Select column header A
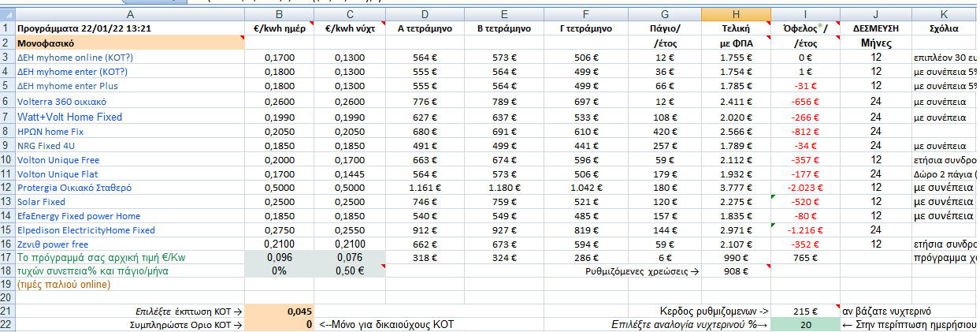 (x=130, y=13)
